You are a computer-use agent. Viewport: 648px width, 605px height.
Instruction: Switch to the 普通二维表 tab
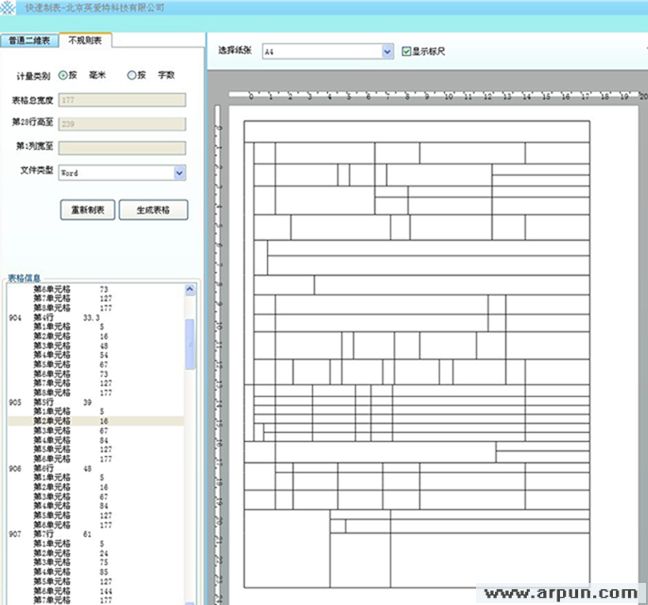click(x=29, y=41)
